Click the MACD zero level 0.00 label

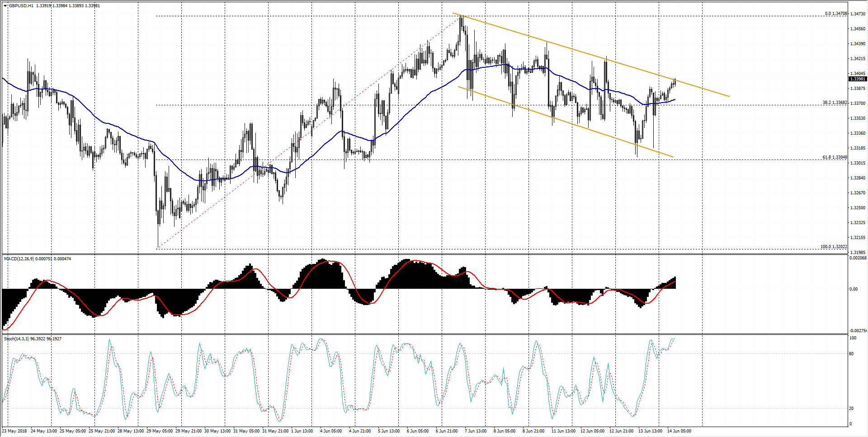click(x=854, y=289)
